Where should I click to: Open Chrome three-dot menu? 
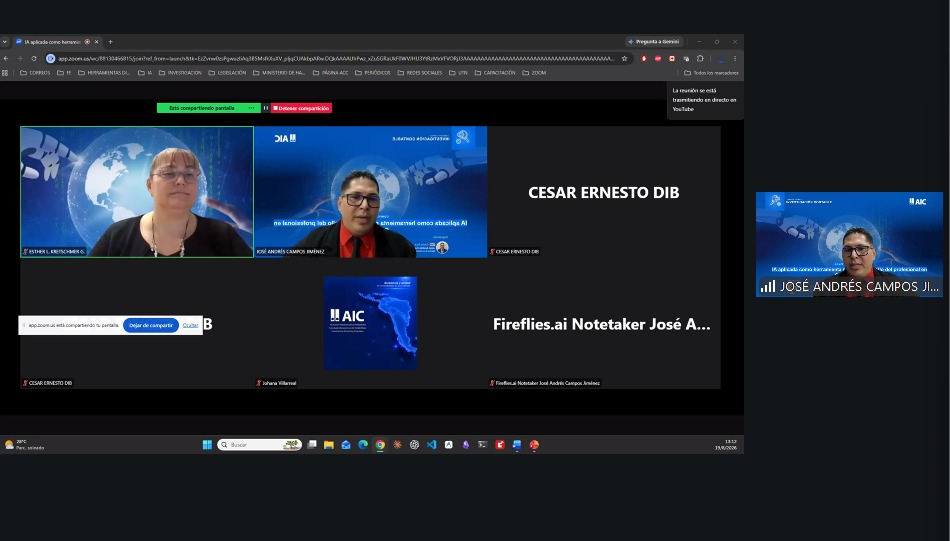[735, 59]
